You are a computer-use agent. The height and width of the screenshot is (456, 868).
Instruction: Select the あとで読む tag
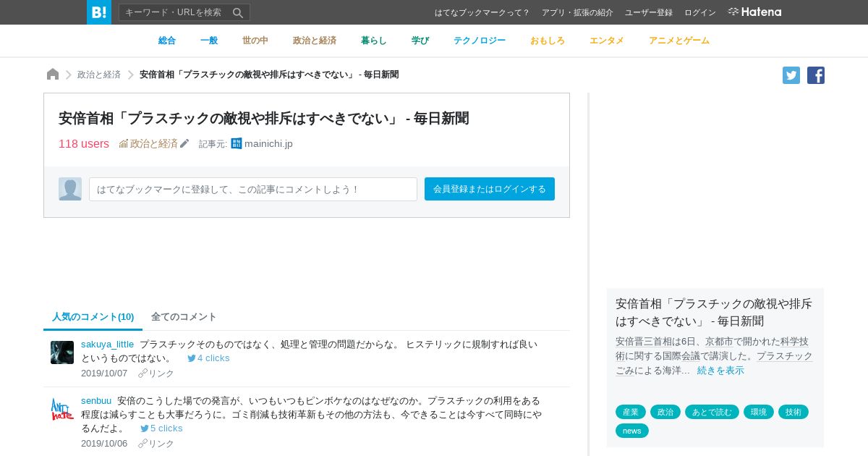coord(712,412)
